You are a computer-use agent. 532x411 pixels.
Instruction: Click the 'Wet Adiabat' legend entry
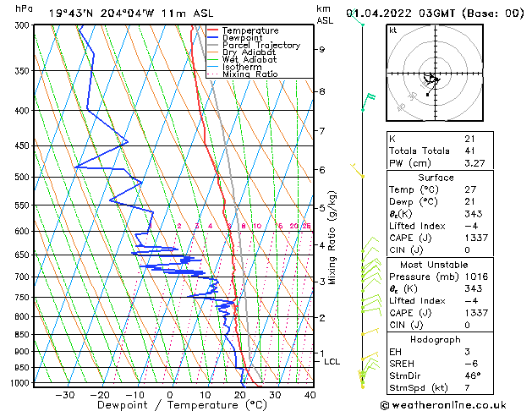click(x=250, y=60)
